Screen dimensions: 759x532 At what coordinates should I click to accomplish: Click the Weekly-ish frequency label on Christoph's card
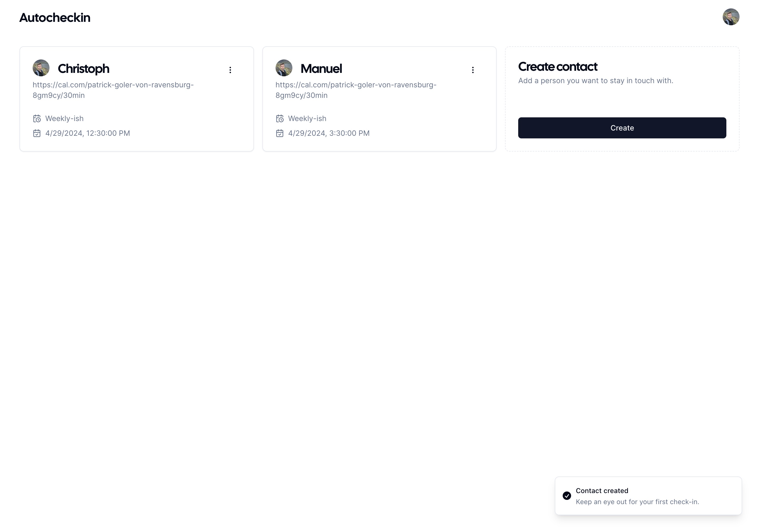[x=64, y=118]
